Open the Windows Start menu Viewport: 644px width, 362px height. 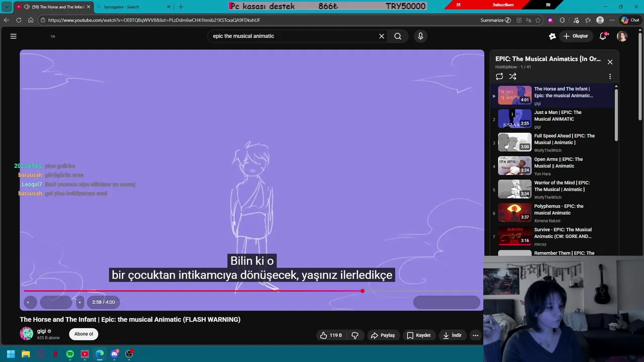(11, 354)
